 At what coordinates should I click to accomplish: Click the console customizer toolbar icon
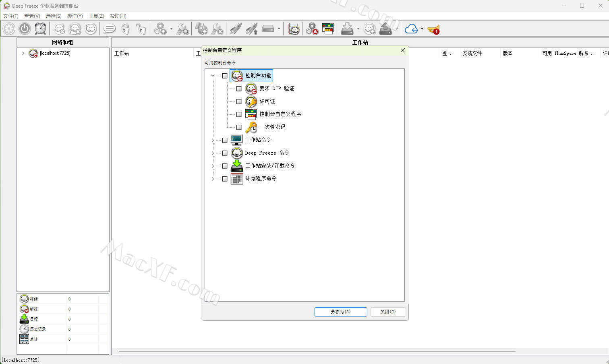(x=328, y=29)
